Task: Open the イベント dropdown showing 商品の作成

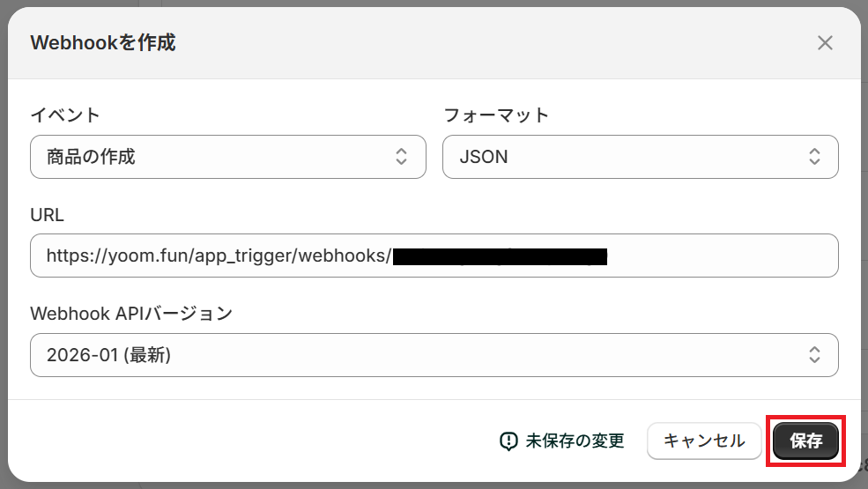Action: pyautogui.click(x=227, y=157)
